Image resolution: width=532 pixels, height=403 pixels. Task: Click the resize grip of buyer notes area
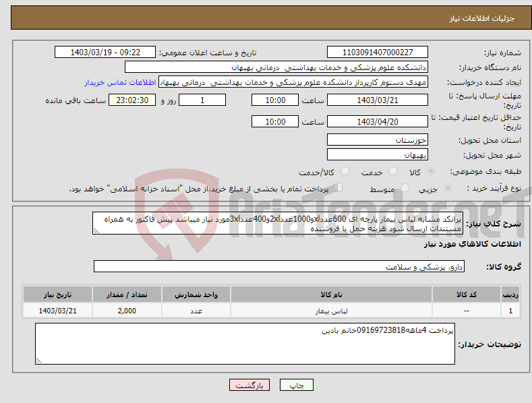pos(39,361)
